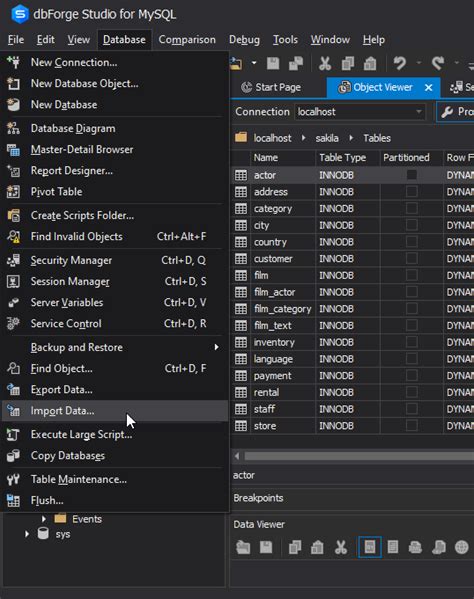Toggle Partitioned checkbox for country table

(x=411, y=242)
